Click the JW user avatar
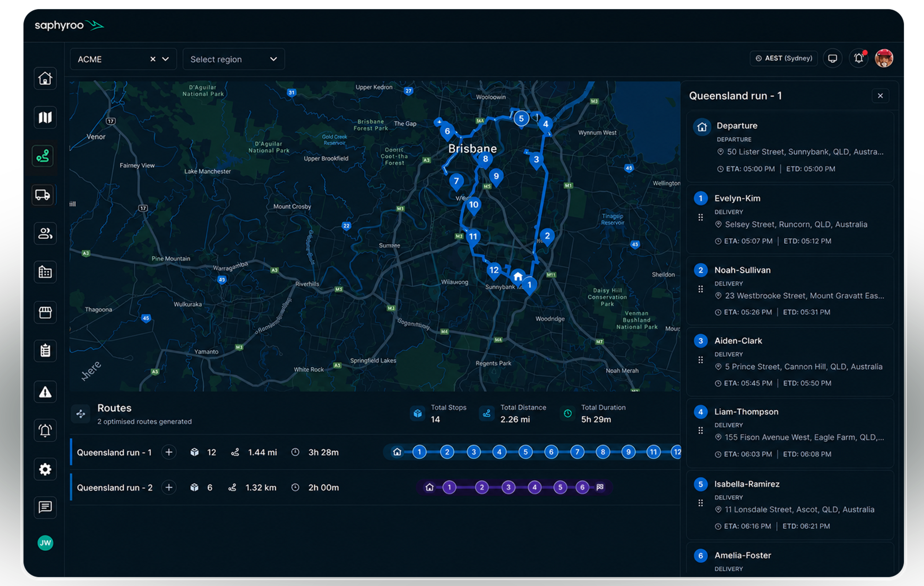This screenshot has height=586, width=924. pos(45,543)
